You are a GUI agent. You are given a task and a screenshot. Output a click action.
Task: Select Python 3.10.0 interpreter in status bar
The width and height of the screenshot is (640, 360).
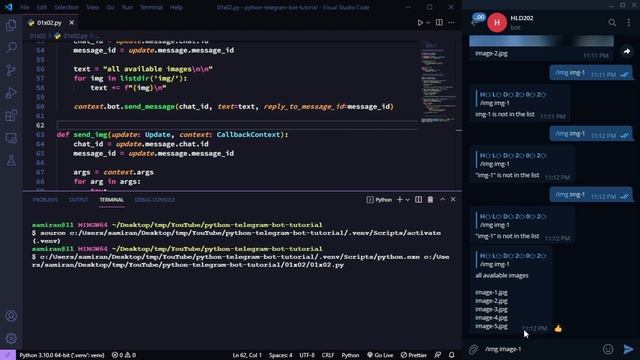(62, 355)
